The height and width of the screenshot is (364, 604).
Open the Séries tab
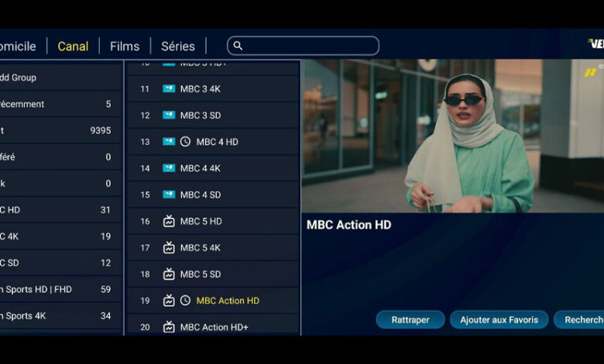178,46
